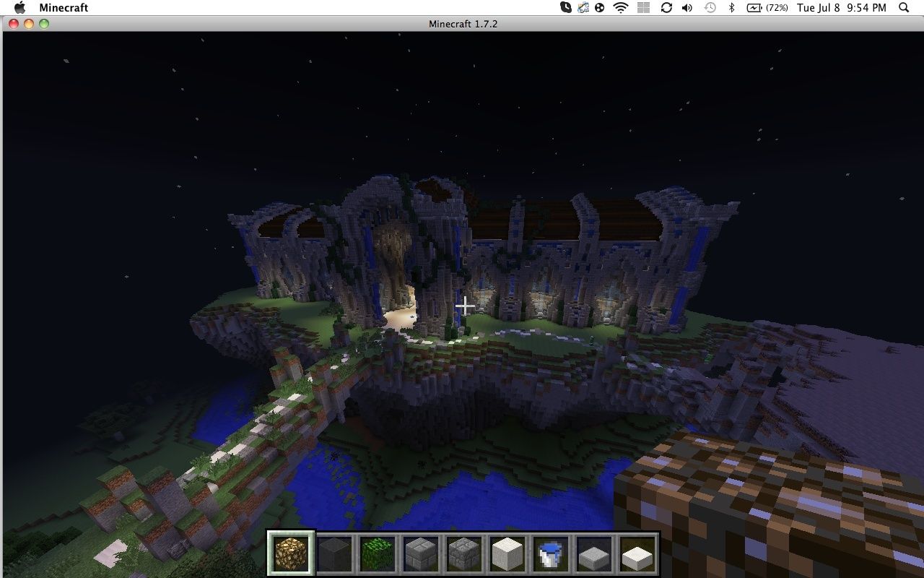Select the glowstone block hotbar slot

pos(291,553)
